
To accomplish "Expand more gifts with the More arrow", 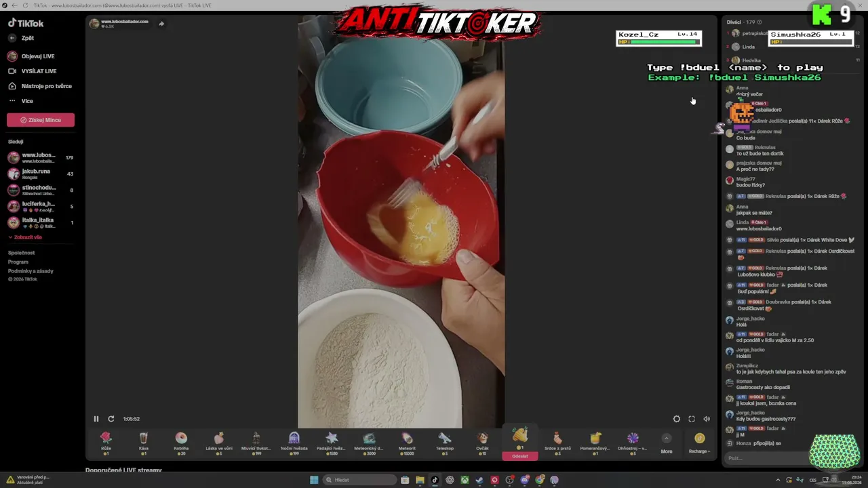I will pos(667,443).
